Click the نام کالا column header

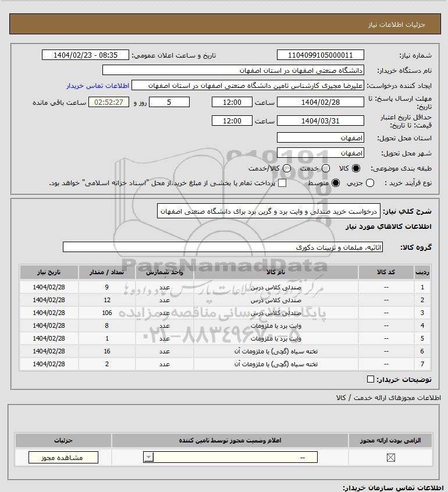tap(276, 272)
